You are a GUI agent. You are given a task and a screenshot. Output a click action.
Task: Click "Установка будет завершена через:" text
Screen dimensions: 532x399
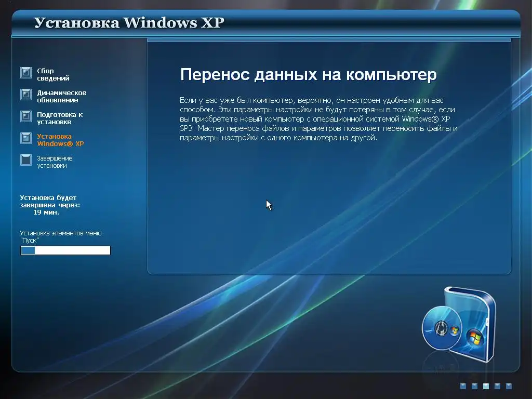pos(50,201)
